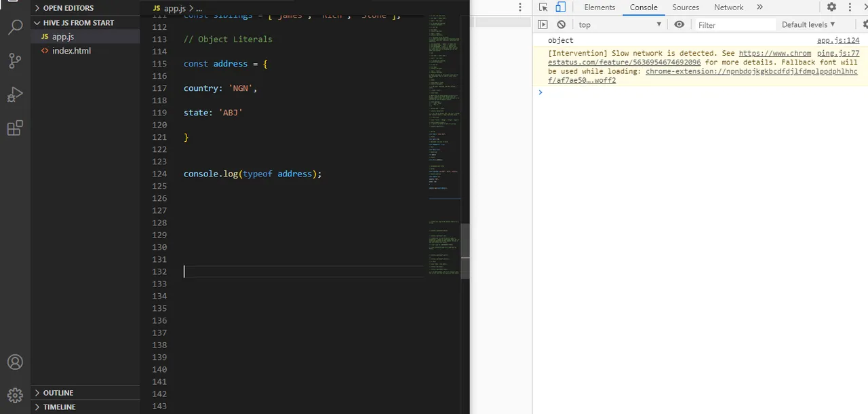Click the "state: 'ABJ'" line

pos(213,113)
